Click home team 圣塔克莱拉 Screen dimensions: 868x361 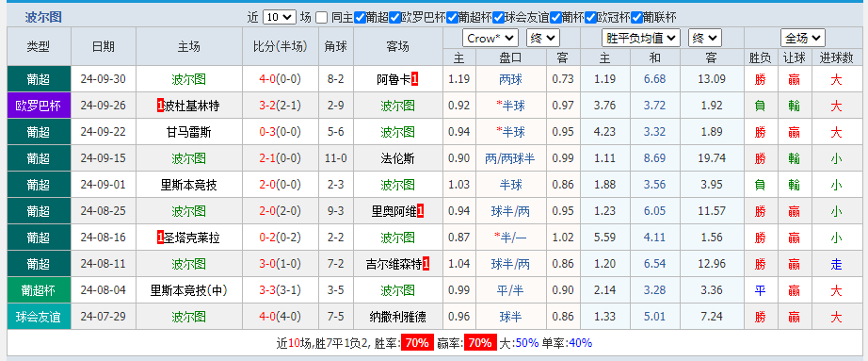(x=192, y=238)
